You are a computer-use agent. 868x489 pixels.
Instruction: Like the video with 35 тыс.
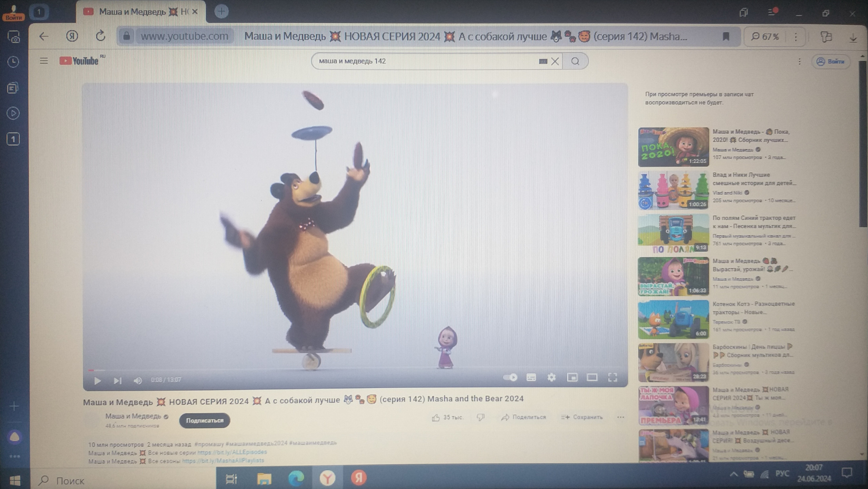pos(448,417)
